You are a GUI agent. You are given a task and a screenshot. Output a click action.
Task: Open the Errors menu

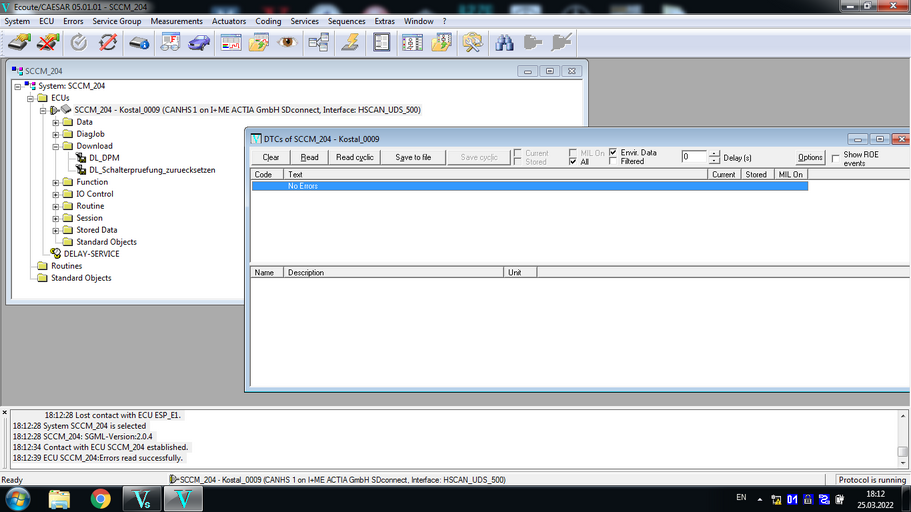[73, 21]
